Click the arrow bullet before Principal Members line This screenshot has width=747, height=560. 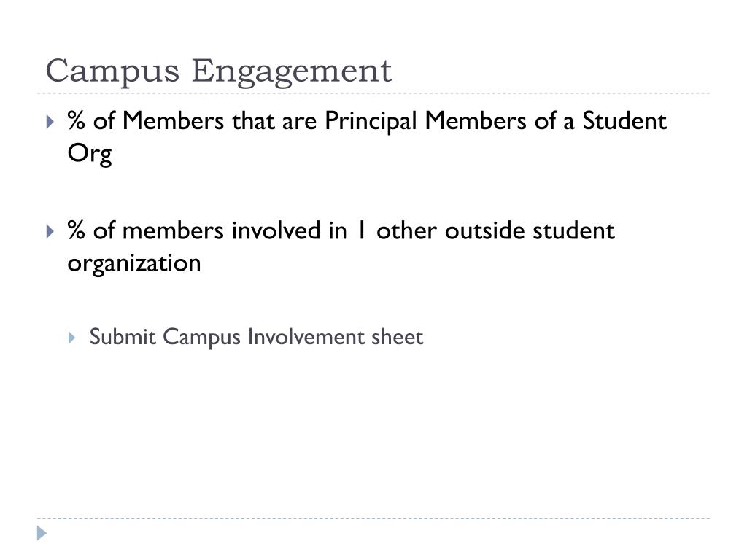[50, 122]
